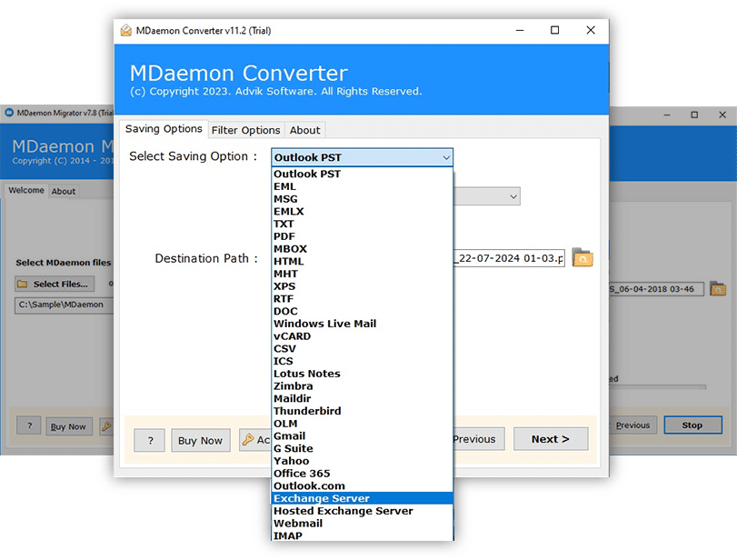Screen dimensions: 737x560
Task: Choose XPS saving option
Action: [x=362, y=286]
